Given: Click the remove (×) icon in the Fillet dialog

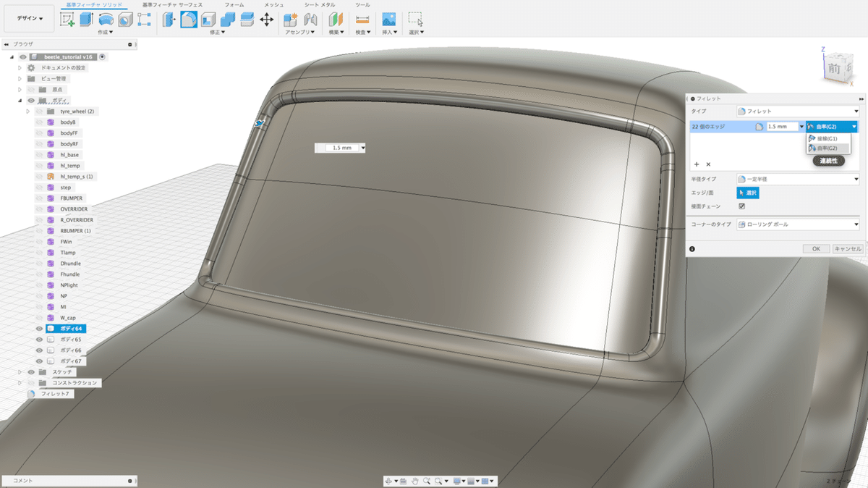Looking at the screenshot, I should (x=708, y=164).
